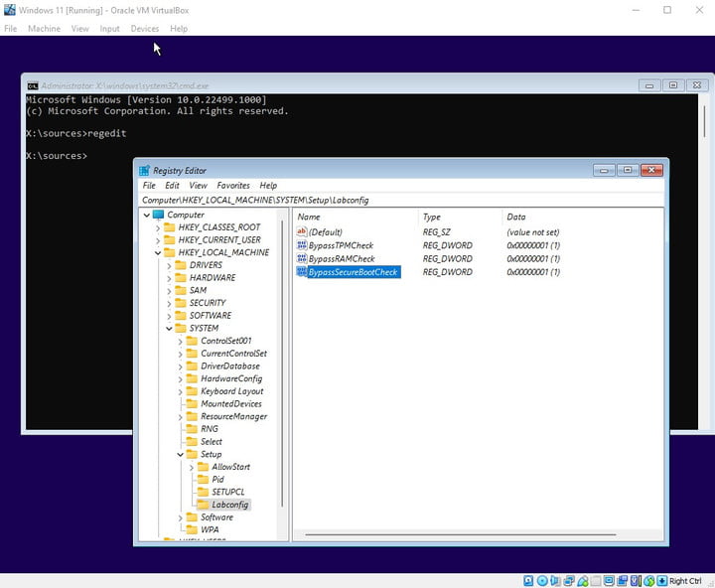Click the Type column header

click(x=460, y=217)
